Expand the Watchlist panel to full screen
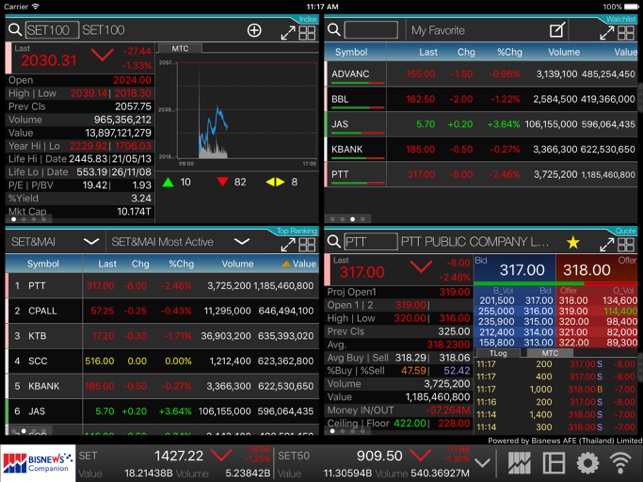The width and height of the screenshot is (643, 482). pyautogui.click(x=607, y=33)
